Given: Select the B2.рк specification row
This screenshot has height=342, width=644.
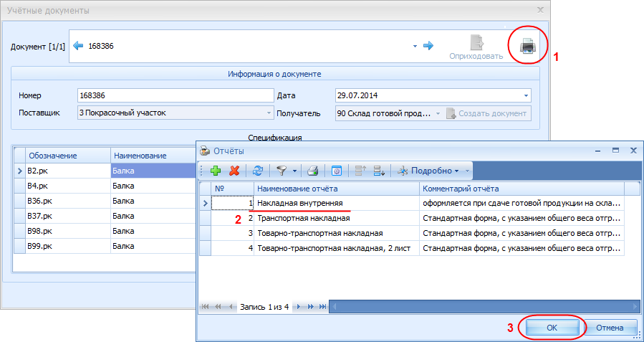Looking at the screenshot, I should [x=105, y=171].
